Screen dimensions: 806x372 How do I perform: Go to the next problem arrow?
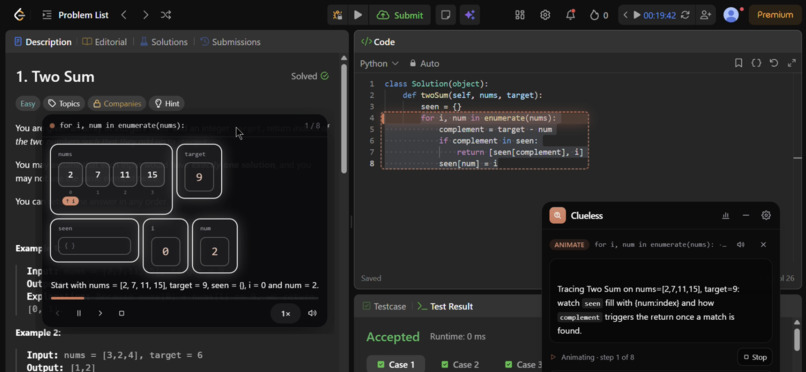[x=145, y=15]
